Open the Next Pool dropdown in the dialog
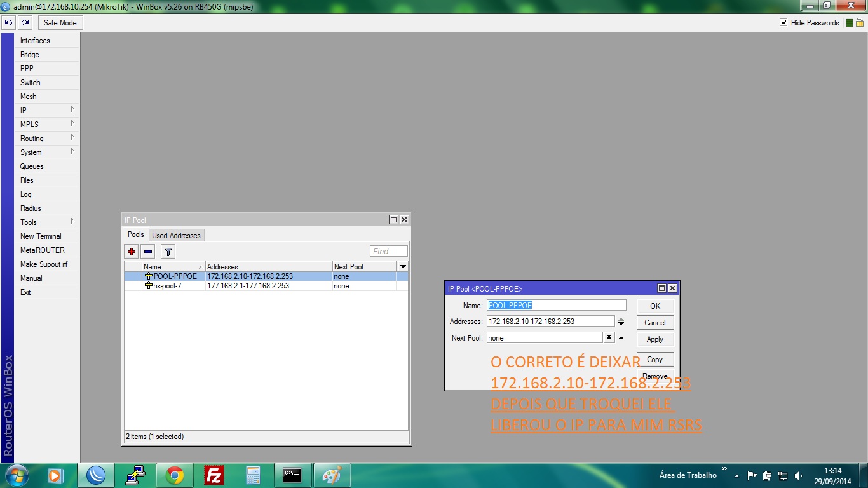 point(609,338)
